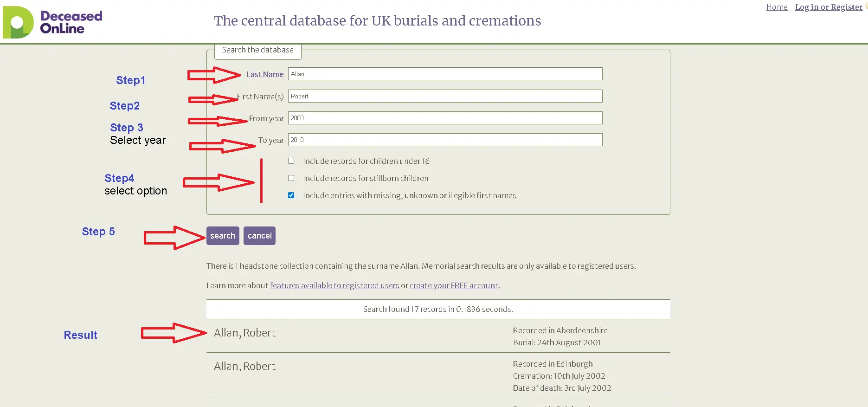Click the From year field
The image size is (868, 407).
coord(445,118)
